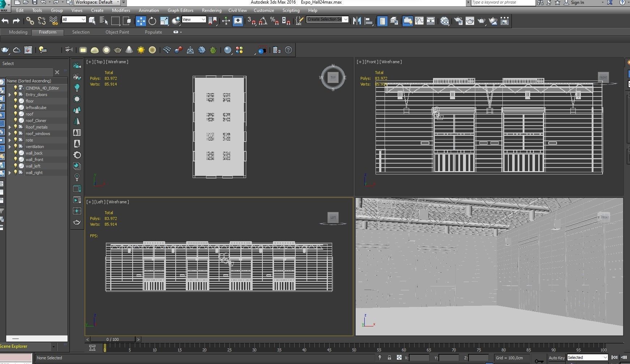Toggle the selection lock icon in status bar
The image size is (630, 364).
click(389, 357)
